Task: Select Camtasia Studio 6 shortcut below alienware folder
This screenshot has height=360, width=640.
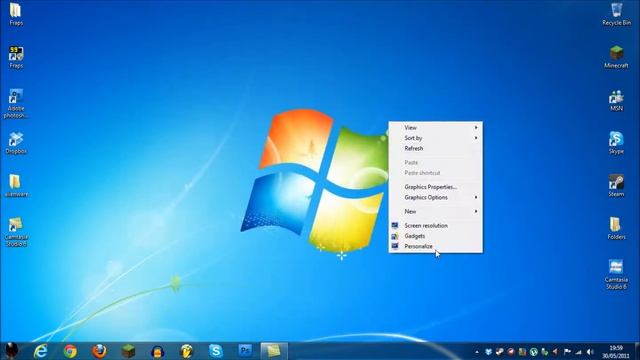Action: tap(16, 232)
